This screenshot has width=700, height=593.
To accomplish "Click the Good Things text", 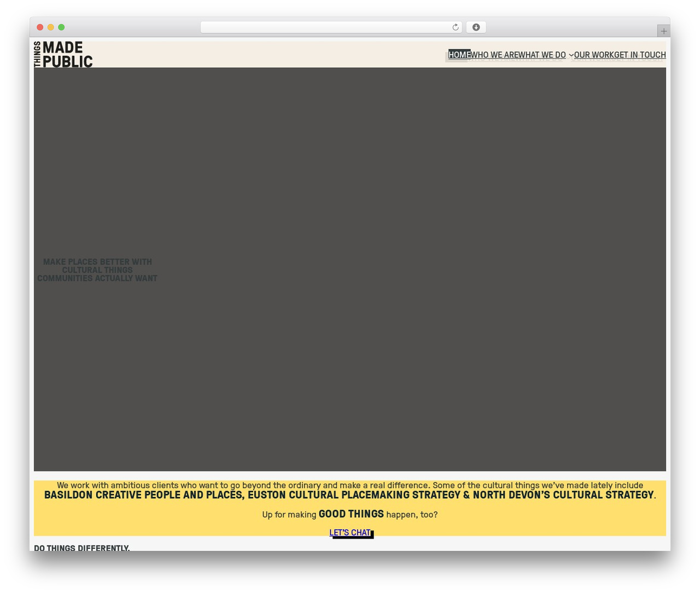I will click(x=351, y=514).
